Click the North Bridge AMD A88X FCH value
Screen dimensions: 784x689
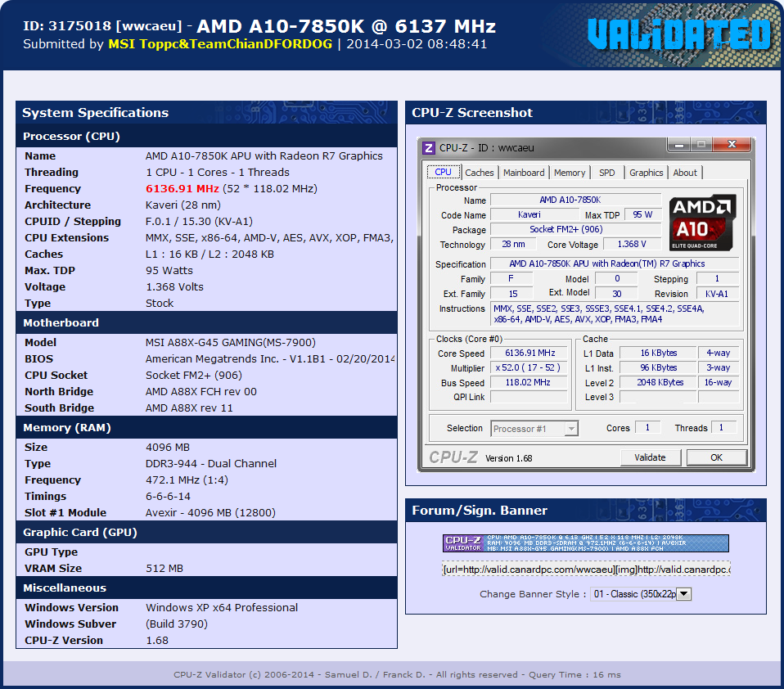[x=201, y=391]
